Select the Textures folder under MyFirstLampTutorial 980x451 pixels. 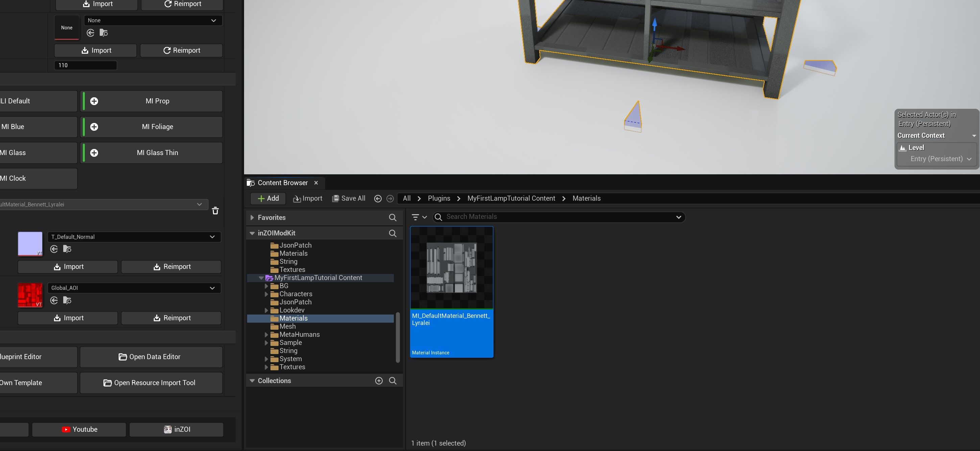(292, 367)
